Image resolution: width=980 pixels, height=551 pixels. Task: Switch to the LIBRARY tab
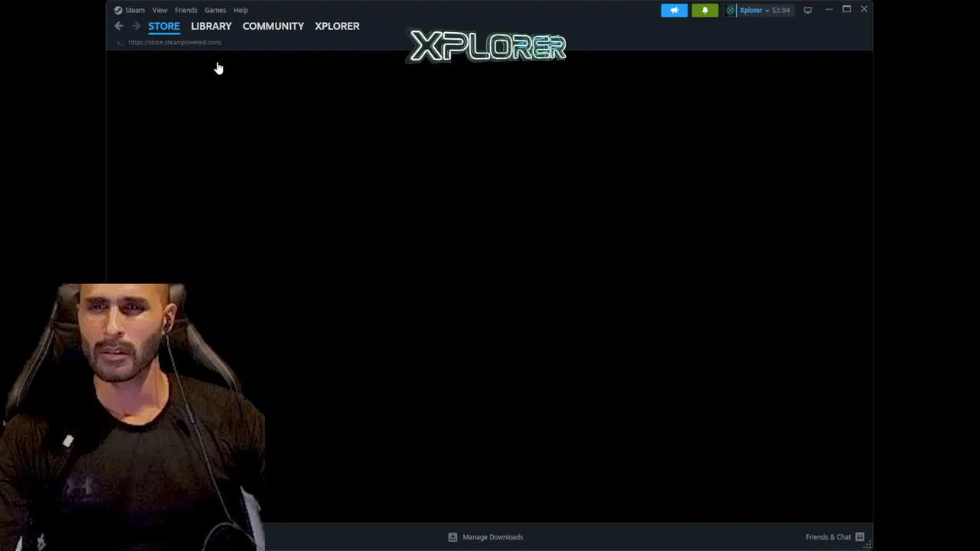[x=211, y=26]
